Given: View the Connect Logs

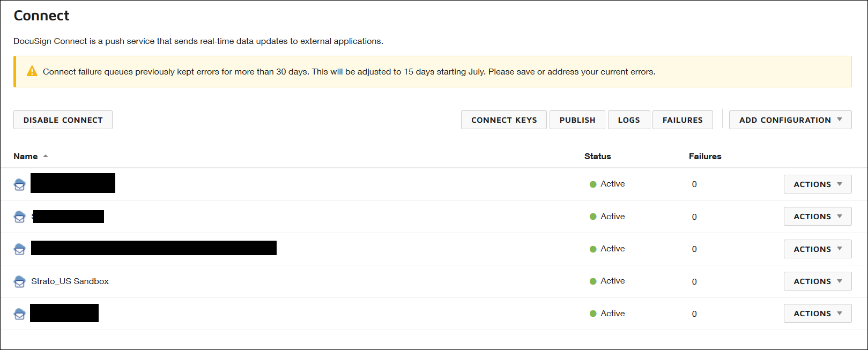Looking at the screenshot, I should 628,120.
